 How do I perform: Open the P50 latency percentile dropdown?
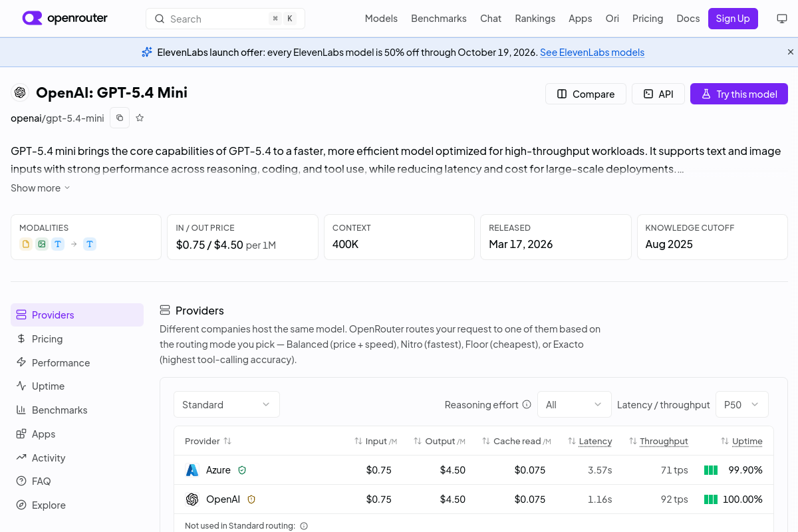741,404
